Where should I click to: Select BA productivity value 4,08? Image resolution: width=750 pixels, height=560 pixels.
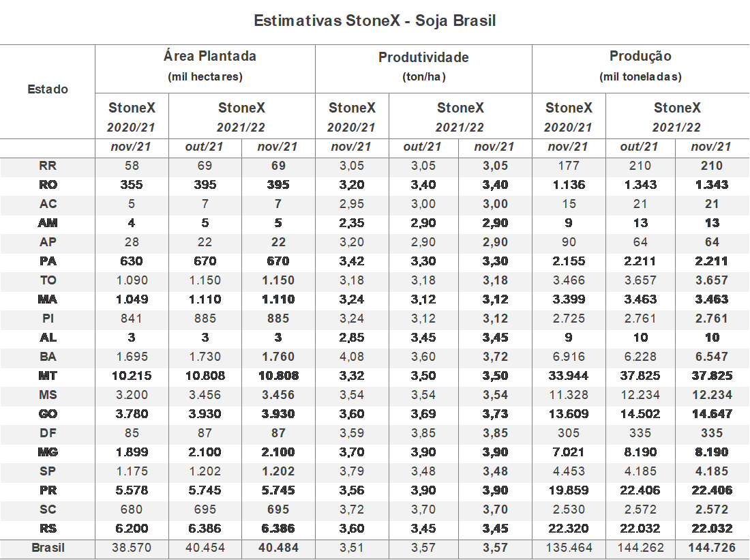(352, 357)
